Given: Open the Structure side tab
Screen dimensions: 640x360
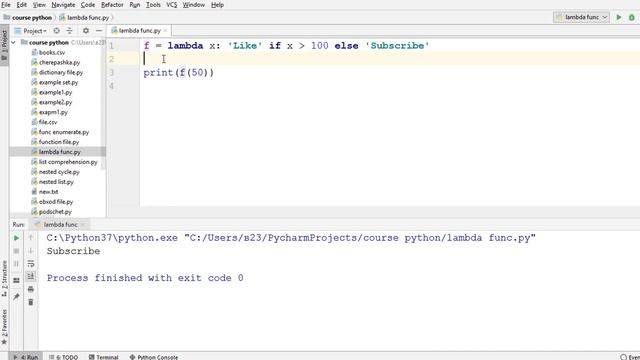Looking at the screenshot, I should [4, 278].
